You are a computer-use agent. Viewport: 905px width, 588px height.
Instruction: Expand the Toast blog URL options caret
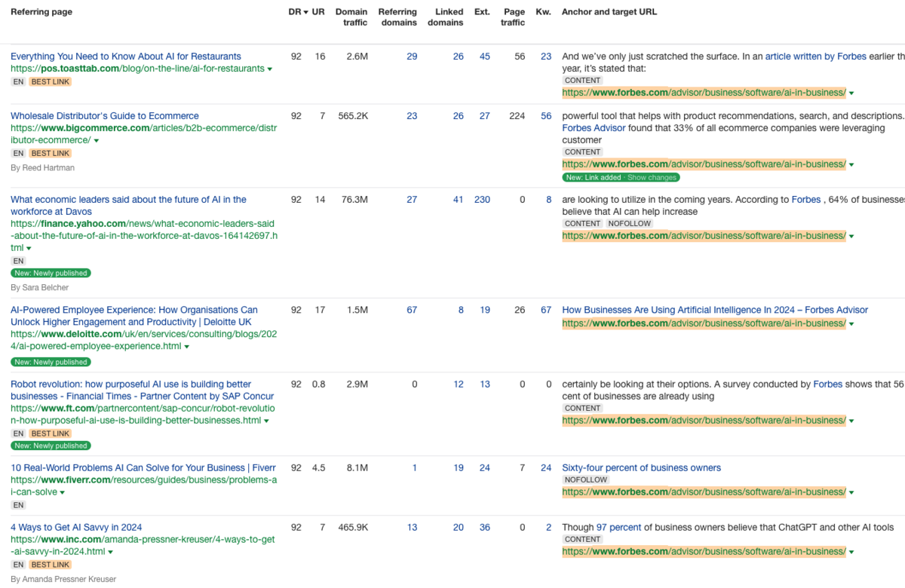click(270, 69)
